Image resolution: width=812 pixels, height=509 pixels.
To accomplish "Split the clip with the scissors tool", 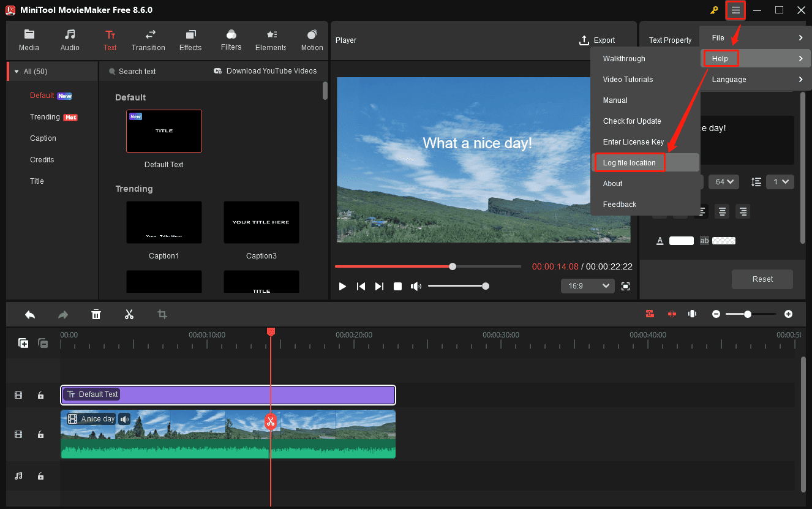I will click(x=129, y=314).
